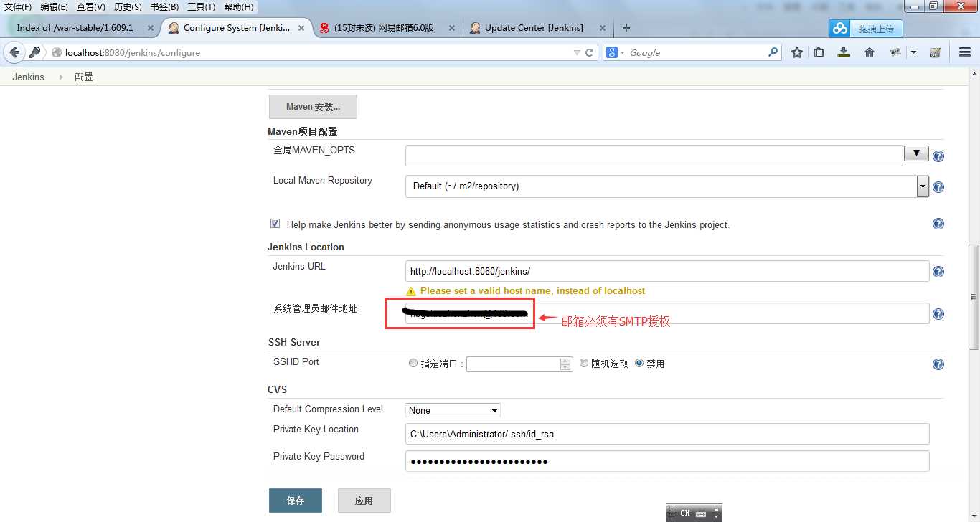Open the 书签(B) menu
980x522 pixels.
click(164, 7)
